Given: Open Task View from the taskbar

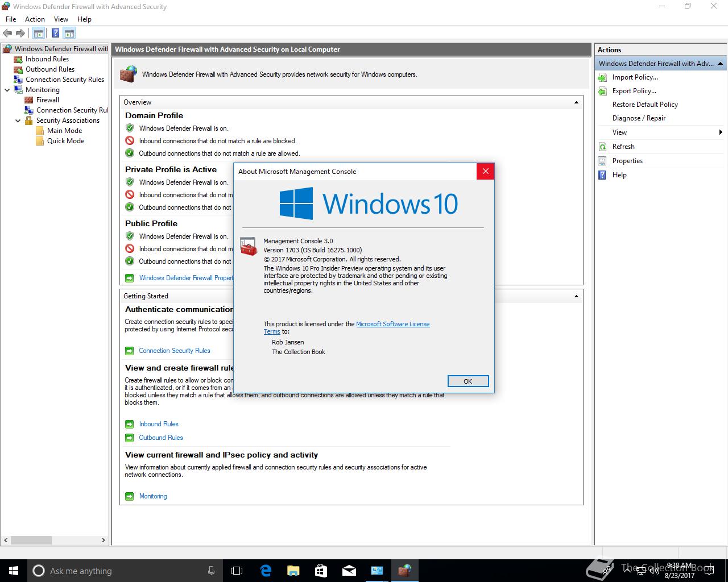Looking at the screenshot, I should tap(237, 571).
